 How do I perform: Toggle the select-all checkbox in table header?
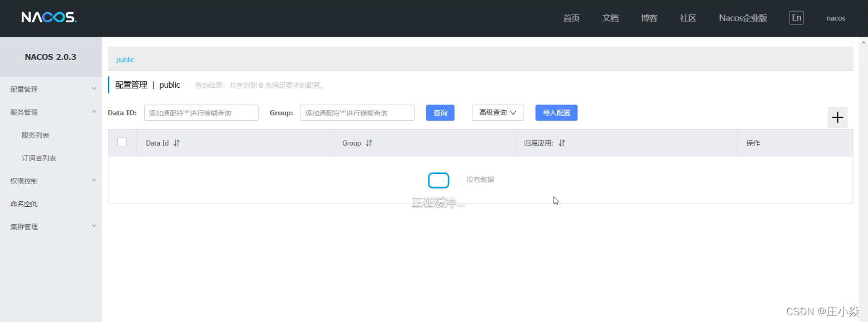point(122,142)
